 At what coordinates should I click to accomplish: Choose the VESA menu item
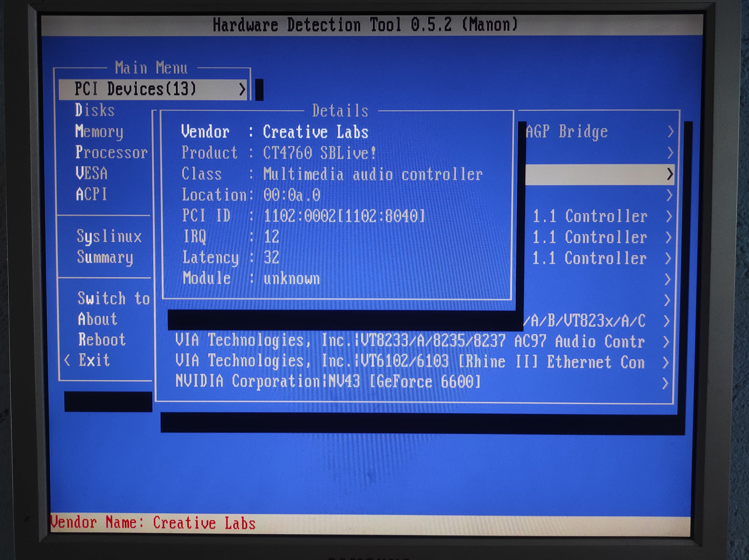[92, 174]
